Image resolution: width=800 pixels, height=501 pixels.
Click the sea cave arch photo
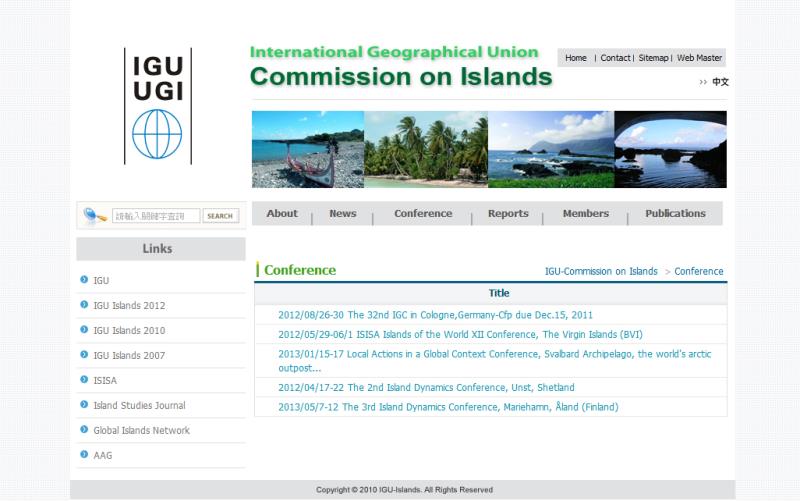tap(670, 149)
